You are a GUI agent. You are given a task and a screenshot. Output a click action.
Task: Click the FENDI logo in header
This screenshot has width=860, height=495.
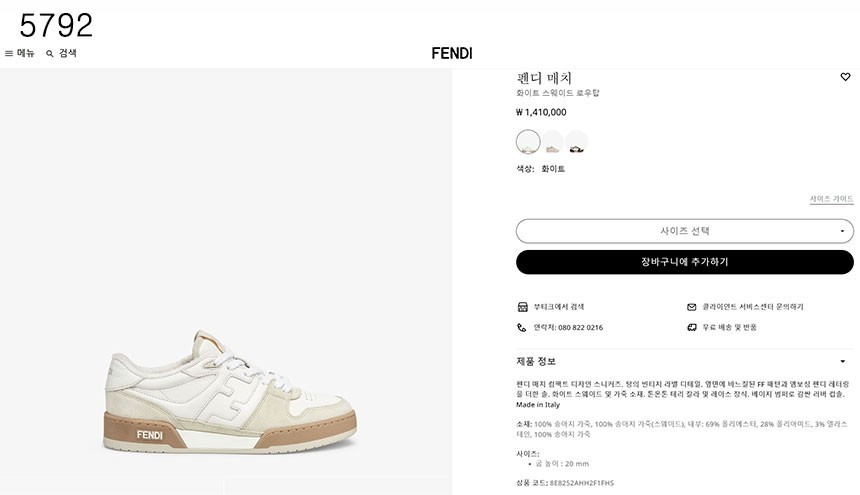tap(452, 53)
